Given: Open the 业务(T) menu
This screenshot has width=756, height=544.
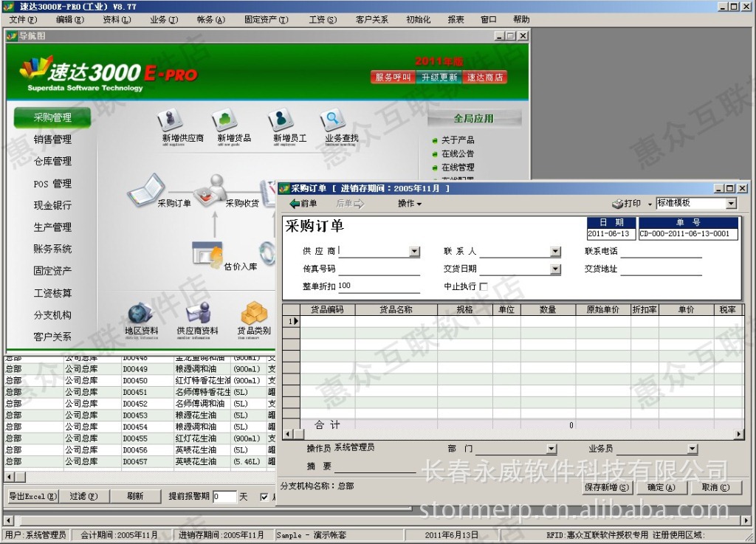Looking at the screenshot, I should click(x=164, y=20).
